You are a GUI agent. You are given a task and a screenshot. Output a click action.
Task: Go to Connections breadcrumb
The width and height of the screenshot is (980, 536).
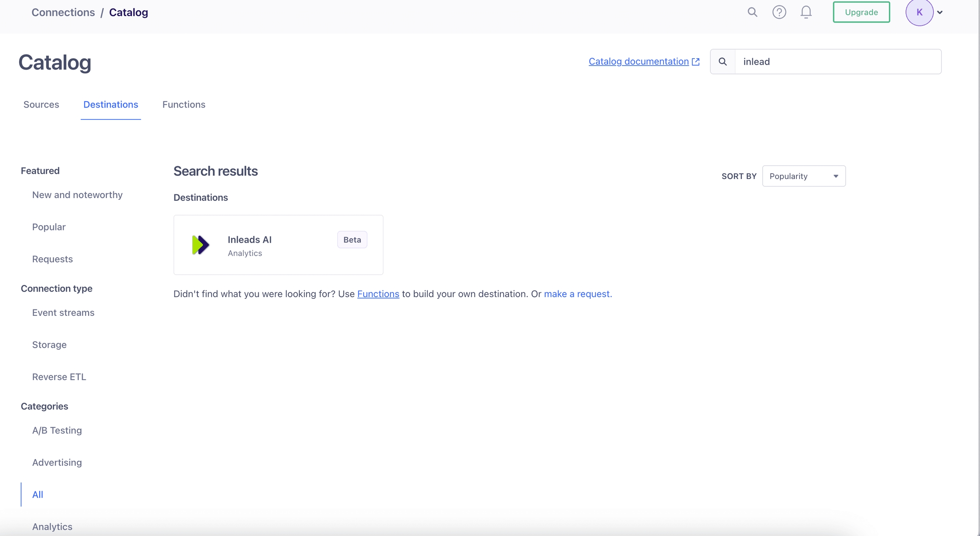pos(63,12)
